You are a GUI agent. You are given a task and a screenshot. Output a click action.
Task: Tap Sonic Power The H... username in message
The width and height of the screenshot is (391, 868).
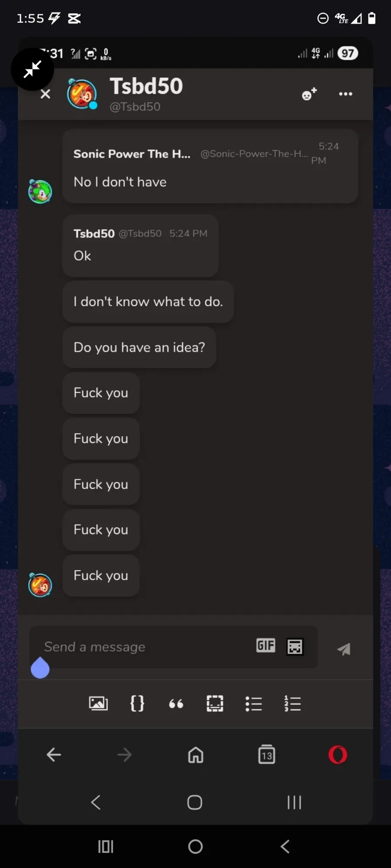coord(132,154)
